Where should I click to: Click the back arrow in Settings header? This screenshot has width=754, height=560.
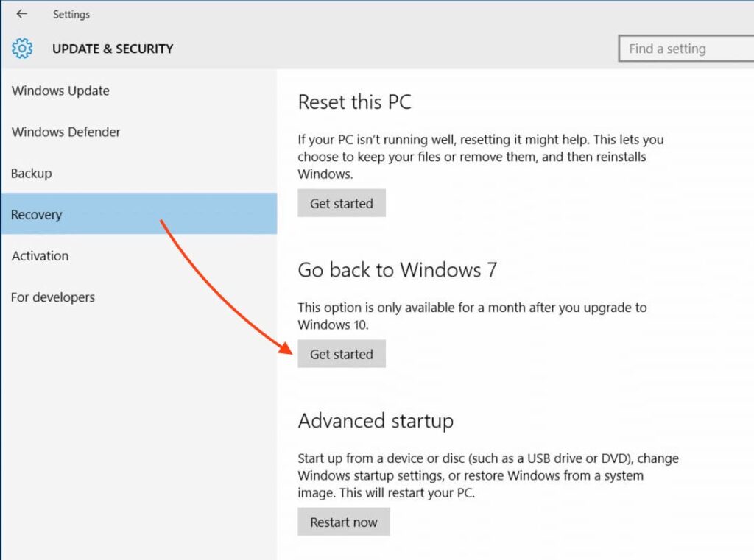[21, 14]
